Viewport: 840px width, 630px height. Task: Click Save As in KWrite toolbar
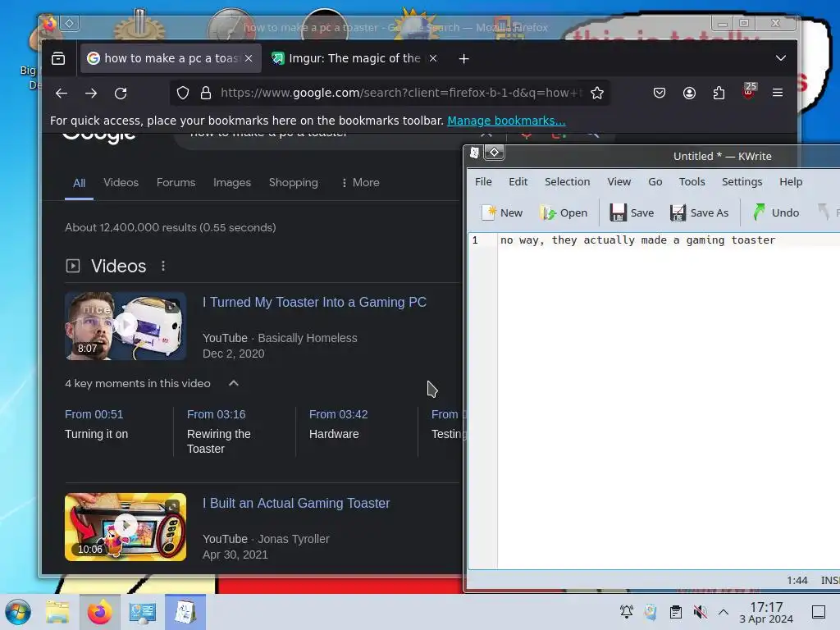(x=699, y=213)
